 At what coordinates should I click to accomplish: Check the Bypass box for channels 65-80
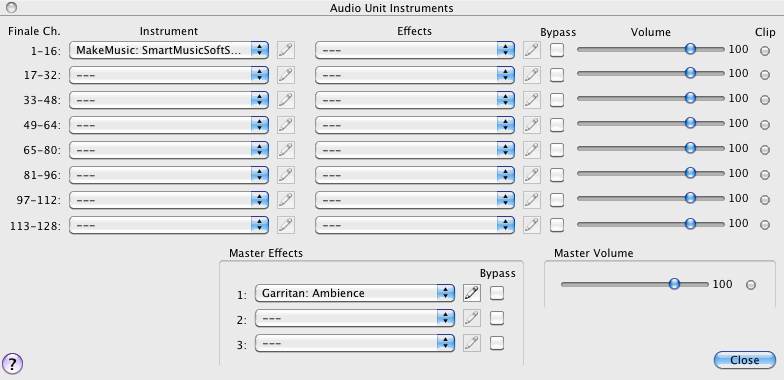coord(556,150)
